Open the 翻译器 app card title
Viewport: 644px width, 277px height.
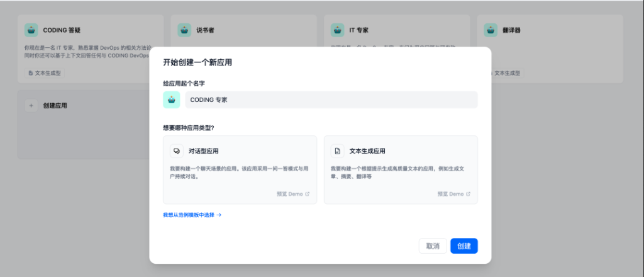(511, 30)
